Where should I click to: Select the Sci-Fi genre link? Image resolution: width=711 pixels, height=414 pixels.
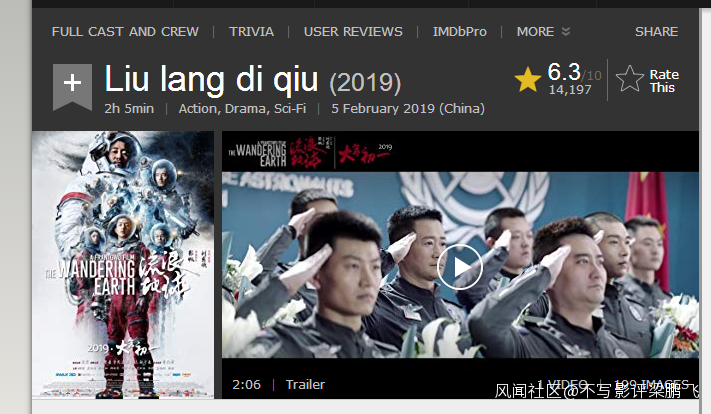pyautogui.click(x=290, y=109)
